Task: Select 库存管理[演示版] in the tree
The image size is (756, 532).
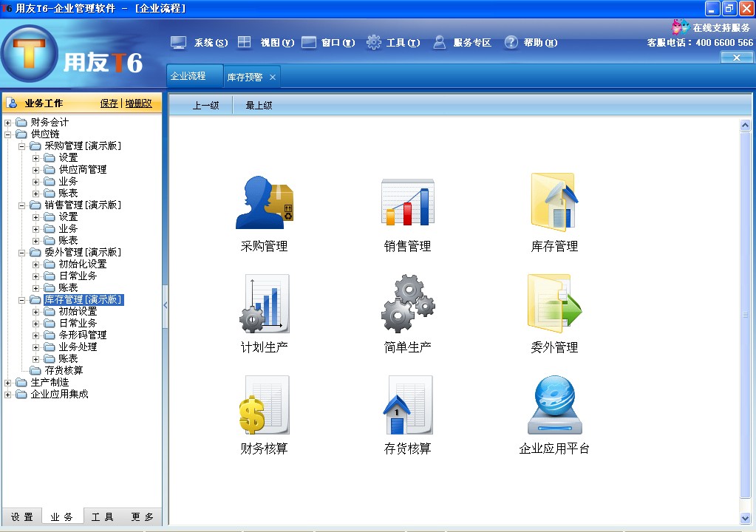Action: click(x=83, y=300)
